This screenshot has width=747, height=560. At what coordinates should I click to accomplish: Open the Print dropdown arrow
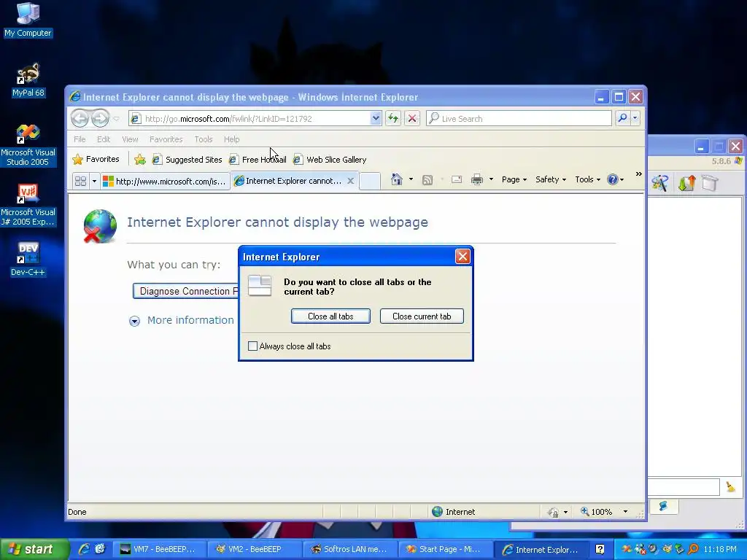pos(491,179)
